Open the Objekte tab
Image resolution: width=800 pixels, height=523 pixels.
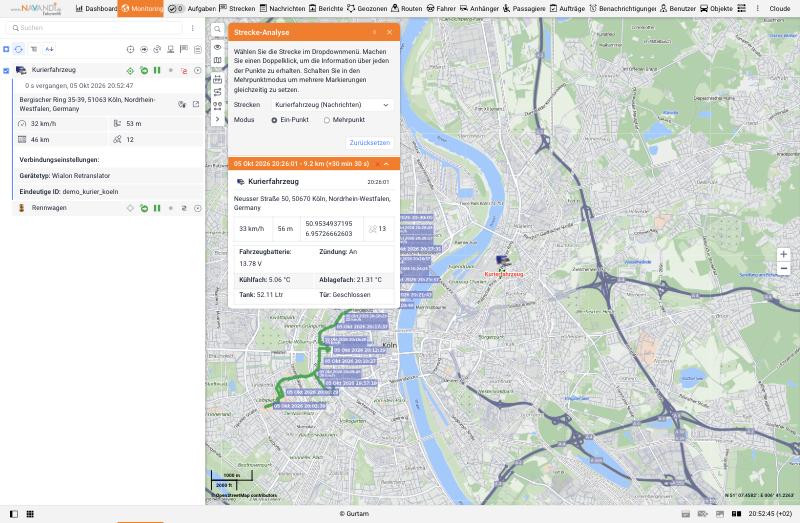(x=716, y=9)
